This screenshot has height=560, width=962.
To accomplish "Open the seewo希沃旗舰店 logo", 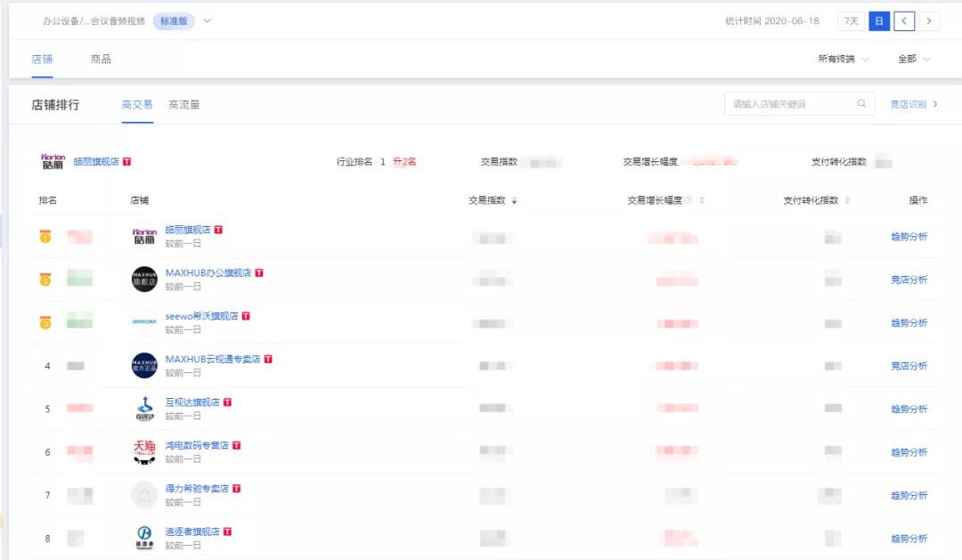I will 144,323.
